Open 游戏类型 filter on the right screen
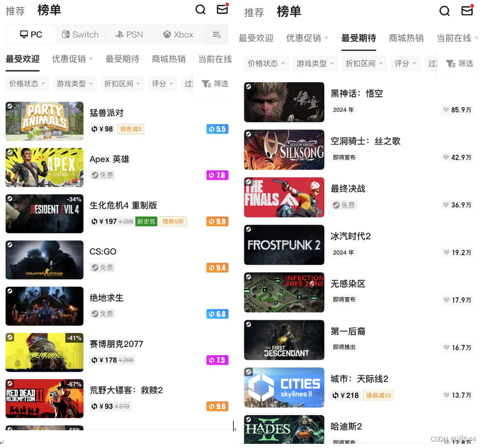 click(x=315, y=64)
